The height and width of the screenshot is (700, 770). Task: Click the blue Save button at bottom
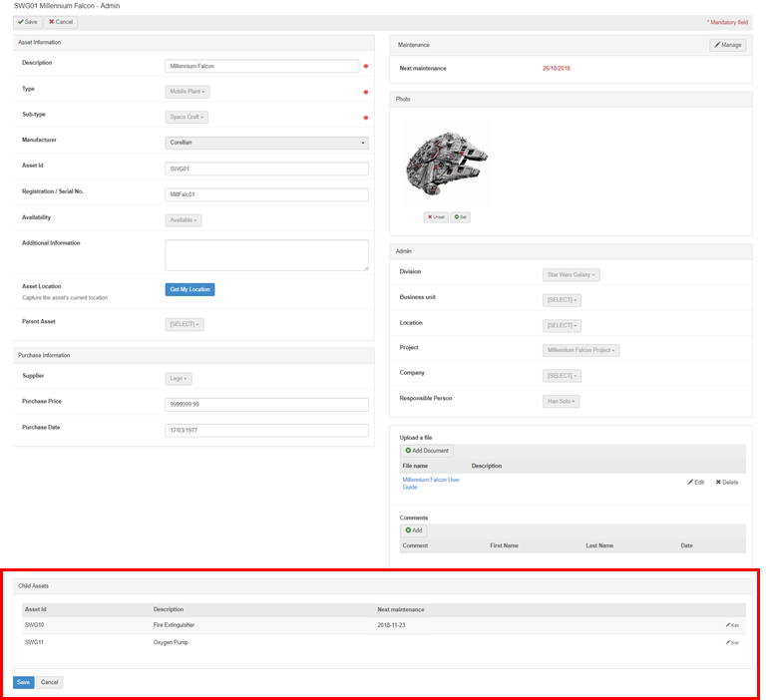23,683
